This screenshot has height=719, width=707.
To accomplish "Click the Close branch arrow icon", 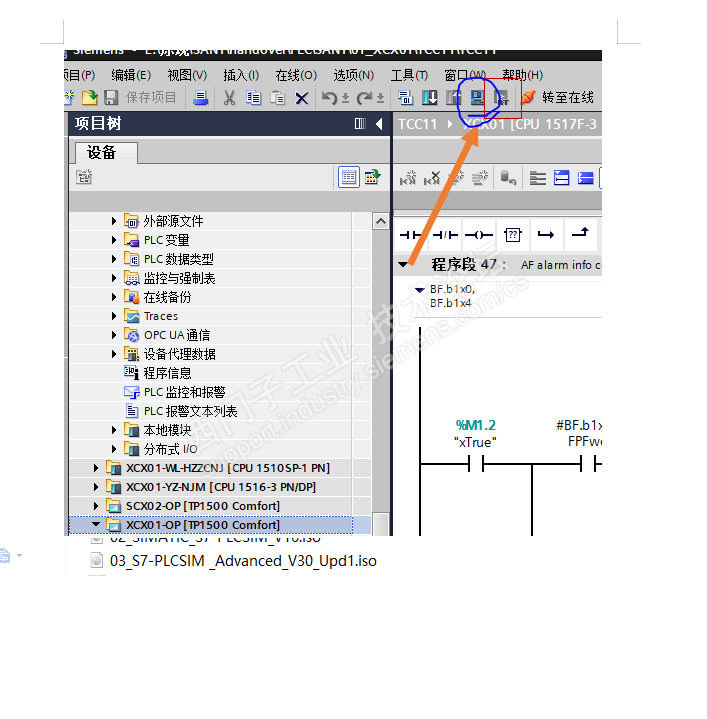I will [x=580, y=233].
